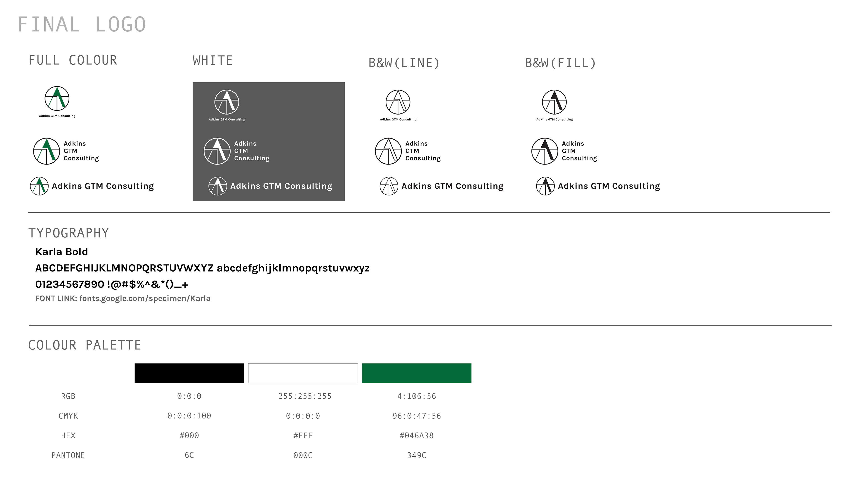
Task: Click the B&W fill emblem in horizontal logo
Action: [x=545, y=186]
